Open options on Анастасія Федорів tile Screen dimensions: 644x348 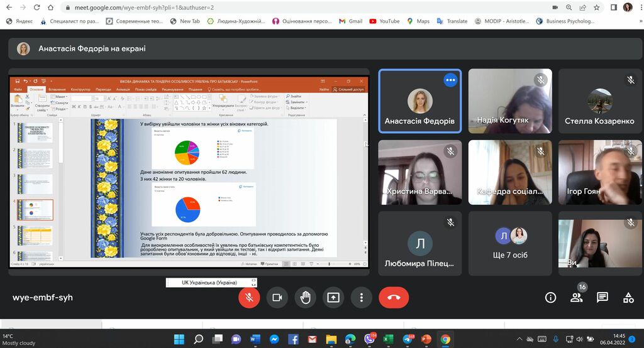(450, 80)
